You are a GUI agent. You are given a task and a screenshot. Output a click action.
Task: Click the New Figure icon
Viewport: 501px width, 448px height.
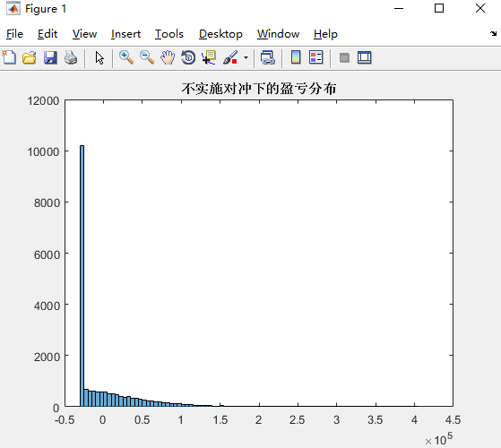click(x=9, y=58)
